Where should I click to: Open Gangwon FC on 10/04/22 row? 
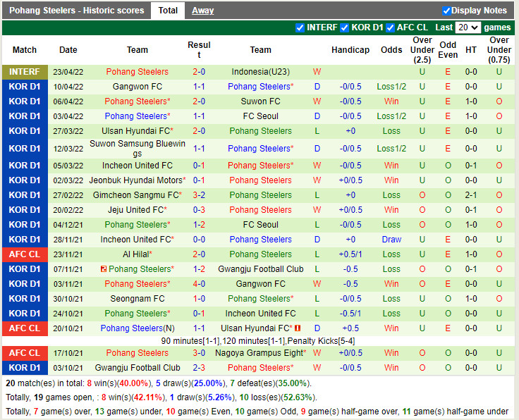(x=138, y=87)
